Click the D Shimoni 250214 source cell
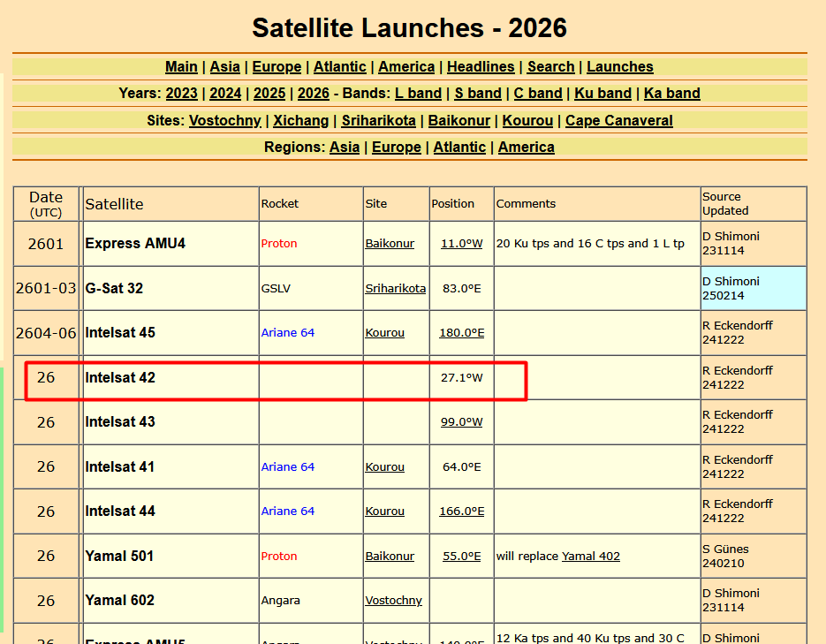Image resolution: width=826 pixels, height=644 pixels. [x=754, y=289]
